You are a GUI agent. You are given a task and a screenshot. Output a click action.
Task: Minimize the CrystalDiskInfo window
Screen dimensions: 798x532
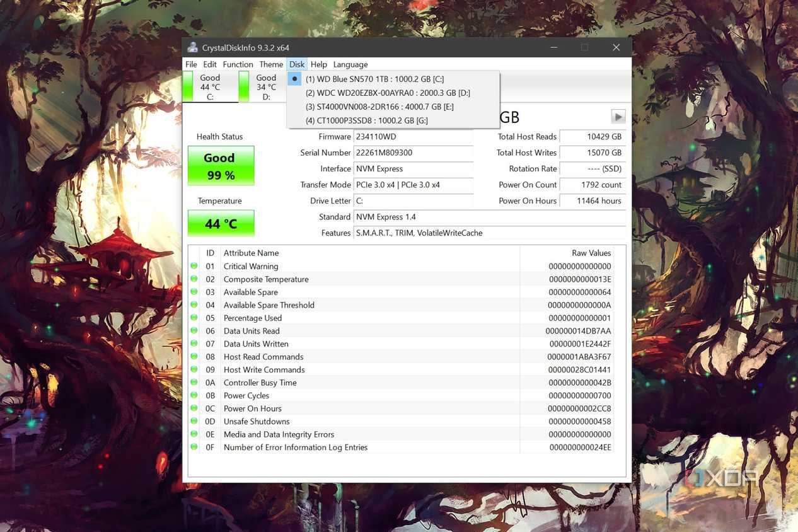click(x=553, y=48)
